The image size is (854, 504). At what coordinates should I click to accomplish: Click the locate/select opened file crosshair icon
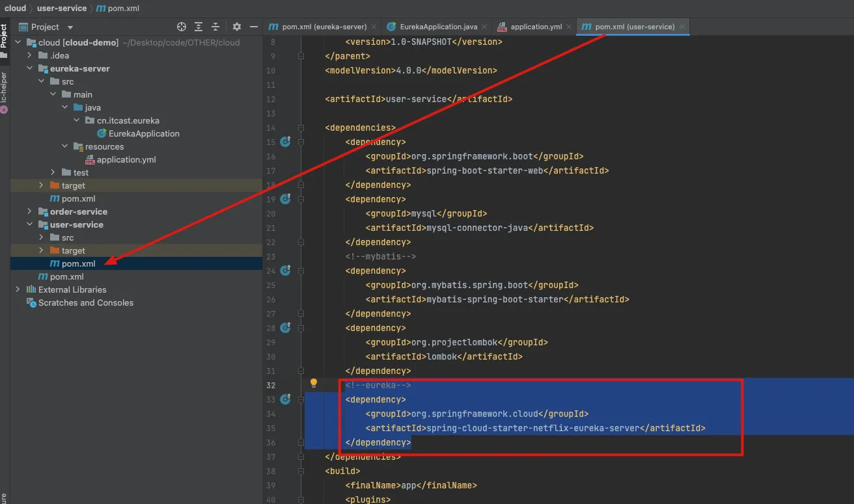pos(182,27)
